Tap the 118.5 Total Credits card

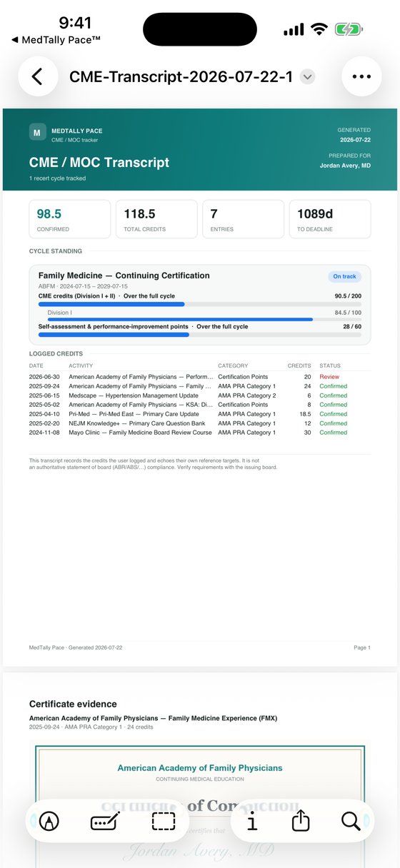coord(156,218)
